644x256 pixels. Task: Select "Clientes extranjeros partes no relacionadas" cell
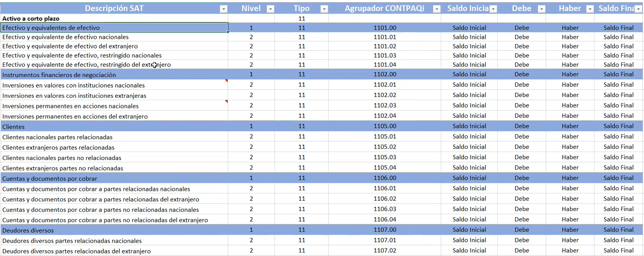(63, 168)
